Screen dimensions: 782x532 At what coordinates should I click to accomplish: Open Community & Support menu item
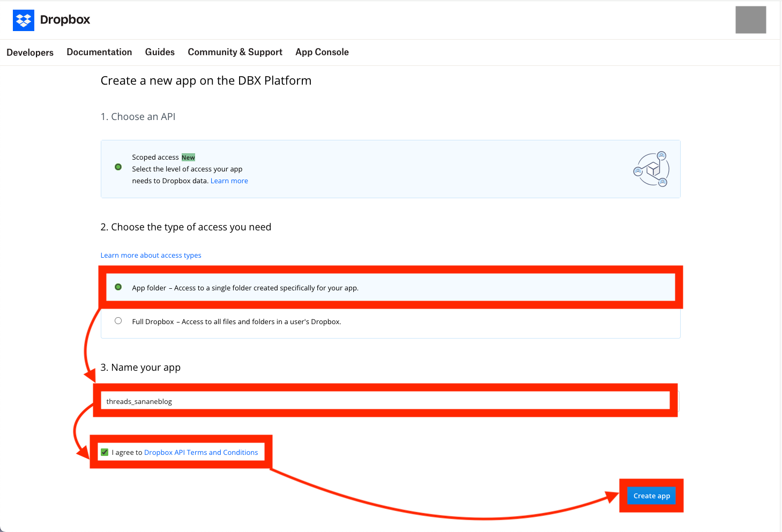pos(235,52)
